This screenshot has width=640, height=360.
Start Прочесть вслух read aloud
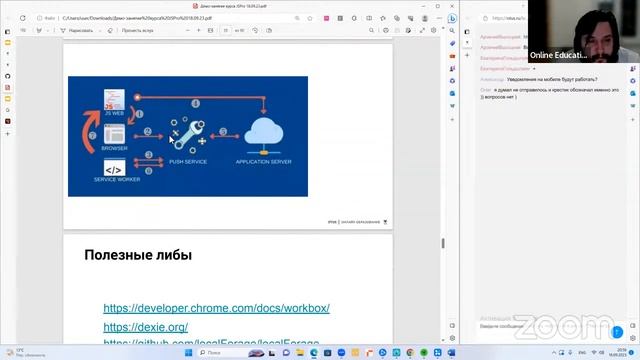(x=137, y=31)
